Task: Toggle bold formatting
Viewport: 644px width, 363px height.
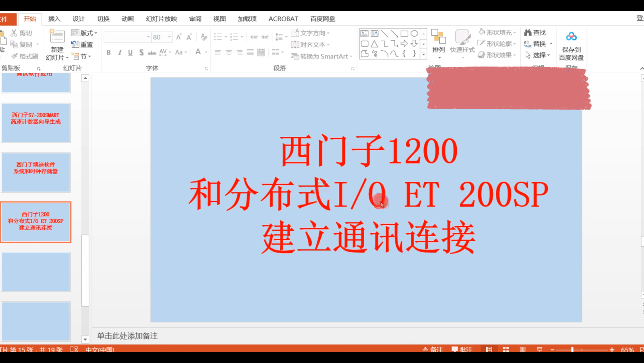Action: (x=108, y=52)
